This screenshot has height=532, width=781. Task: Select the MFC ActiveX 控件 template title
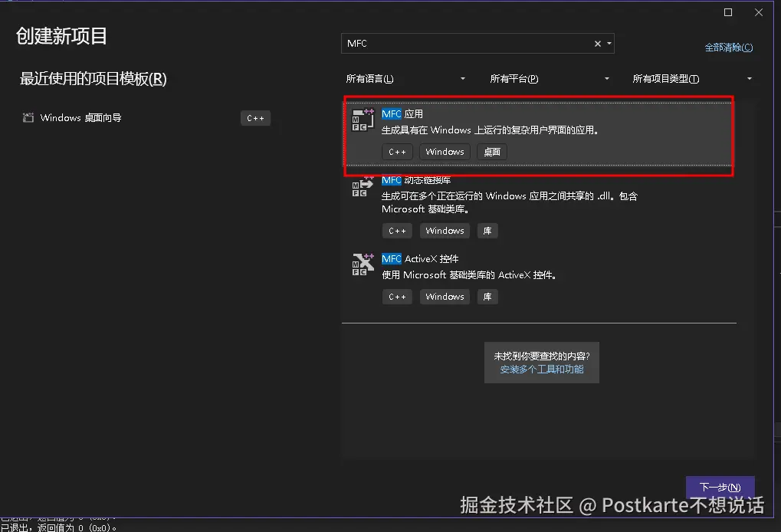(420, 259)
